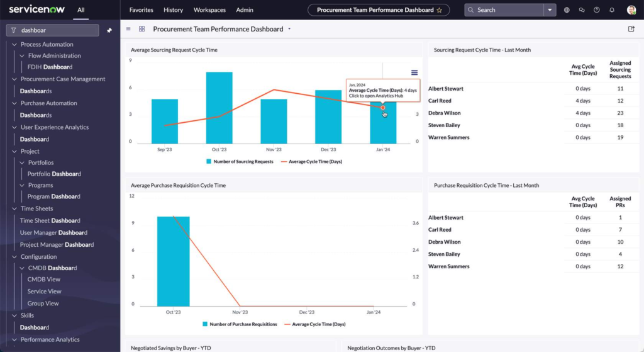Open the globe scope selector icon
Image resolution: width=644 pixels, height=352 pixels.
pos(567,10)
